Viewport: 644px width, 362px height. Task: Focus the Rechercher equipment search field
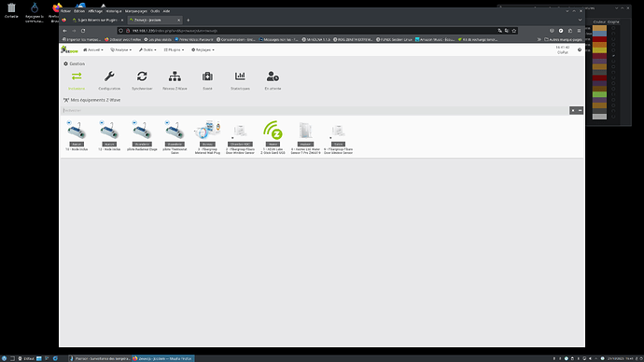tap(315, 110)
